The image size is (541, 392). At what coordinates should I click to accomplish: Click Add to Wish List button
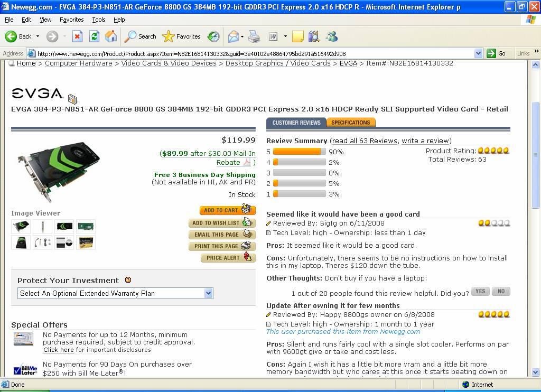click(x=222, y=223)
